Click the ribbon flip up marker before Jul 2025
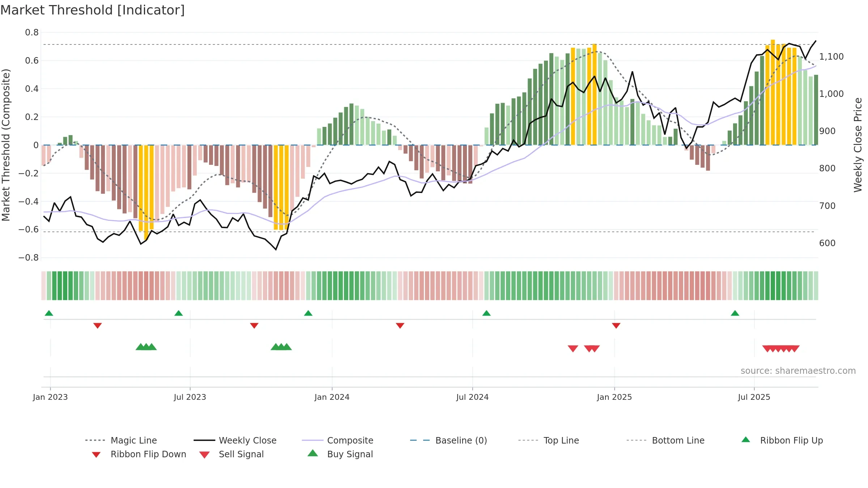This screenshot has height=488, width=868. coord(735,313)
